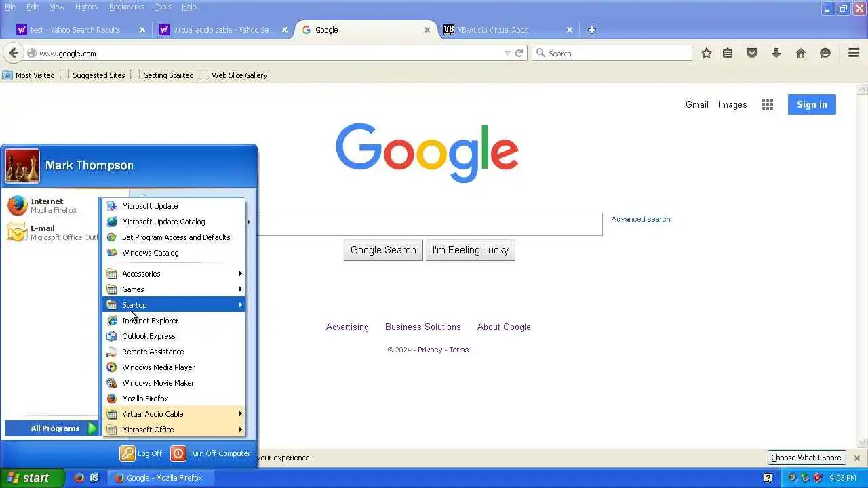Expand the Accessories submenu
The height and width of the screenshot is (488, 868).
pyautogui.click(x=174, y=274)
